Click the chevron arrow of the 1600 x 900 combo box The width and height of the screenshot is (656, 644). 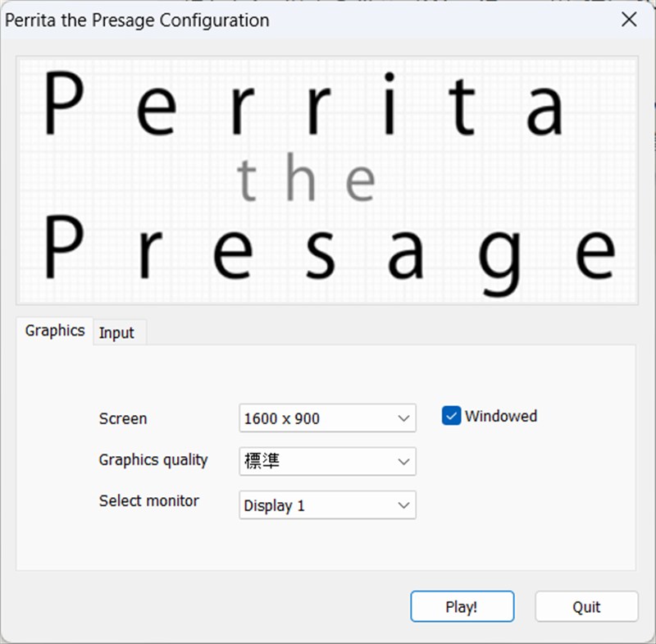[403, 418]
